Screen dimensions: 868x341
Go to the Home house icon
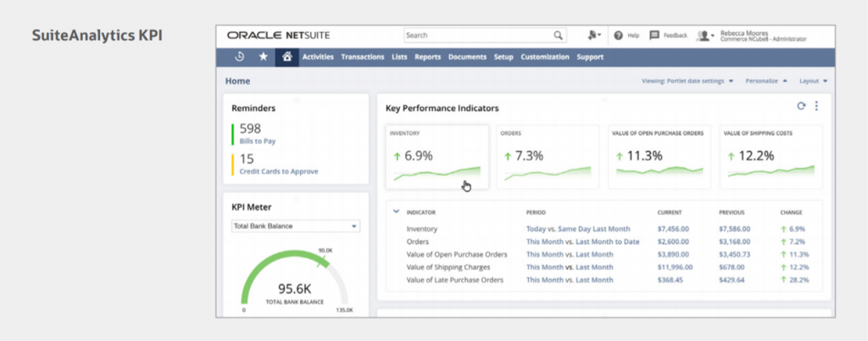pos(287,57)
